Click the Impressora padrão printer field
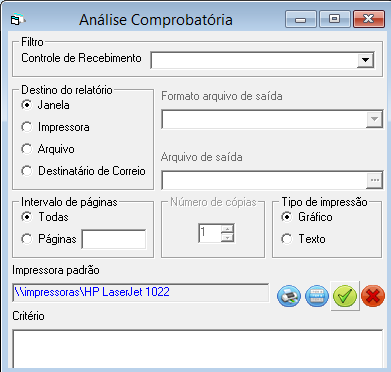The image size is (391, 372). coord(140,292)
